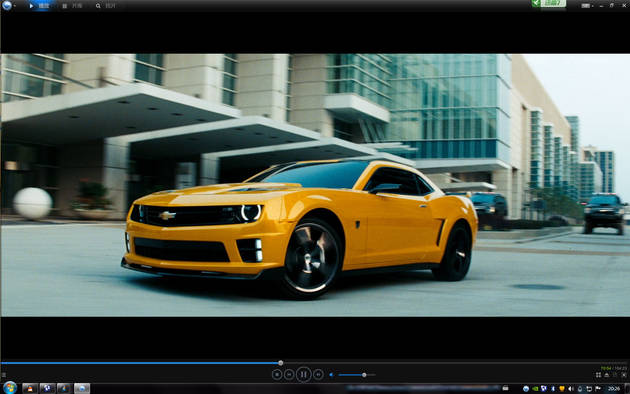Click the NVIDIA tray icon
The width and height of the screenshot is (630, 394).
(535, 388)
